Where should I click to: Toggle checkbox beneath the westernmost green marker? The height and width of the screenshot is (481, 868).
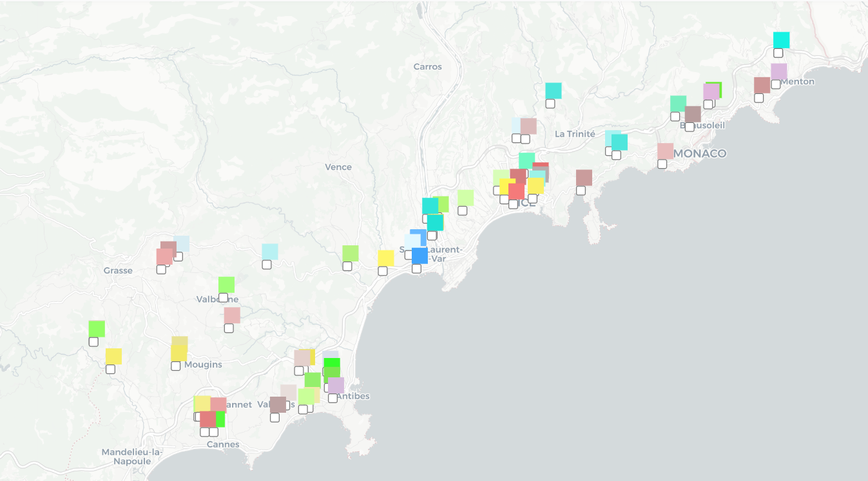[x=93, y=341]
